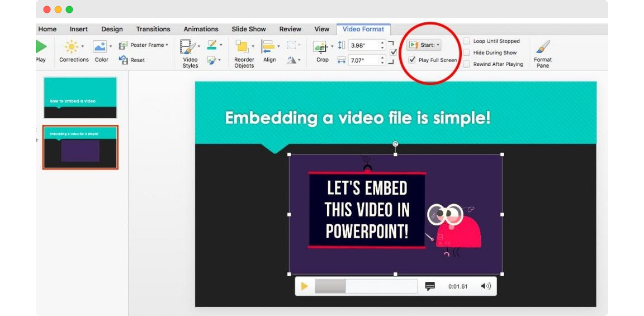Viewport: 644px width, 316px height.
Task: Check Hide During Show
Action: 467,53
